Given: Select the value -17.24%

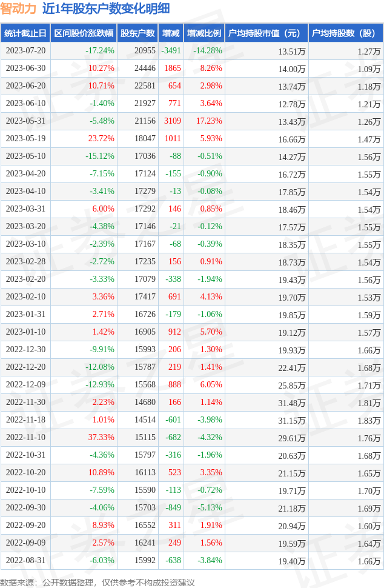Looking at the screenshot, I should click(100, 51).
